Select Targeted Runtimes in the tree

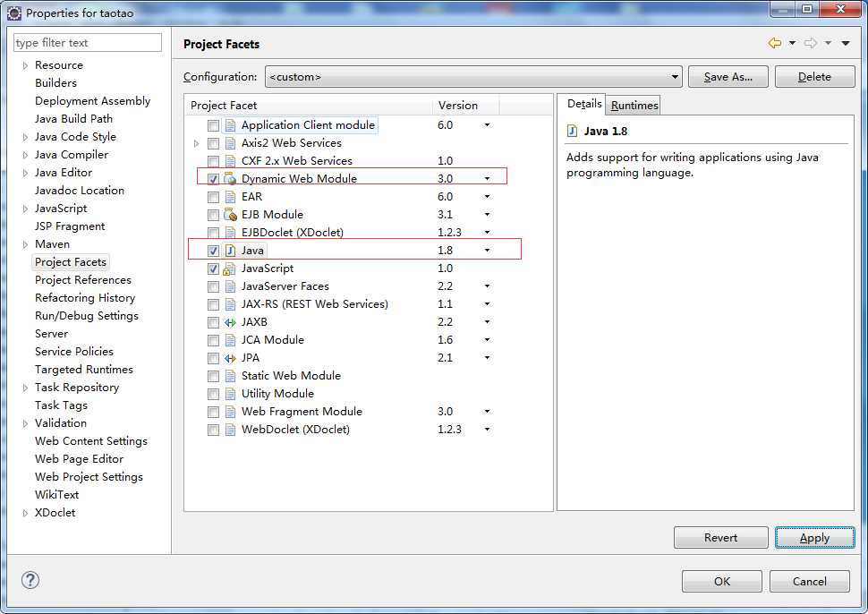[83, 370]
